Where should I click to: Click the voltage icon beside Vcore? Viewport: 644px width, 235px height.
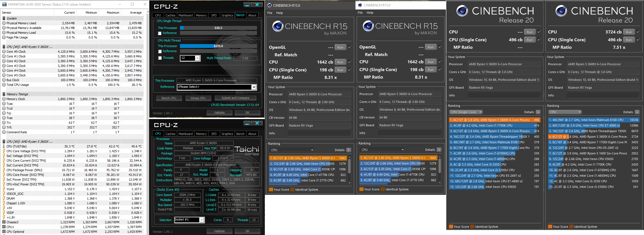4,189
